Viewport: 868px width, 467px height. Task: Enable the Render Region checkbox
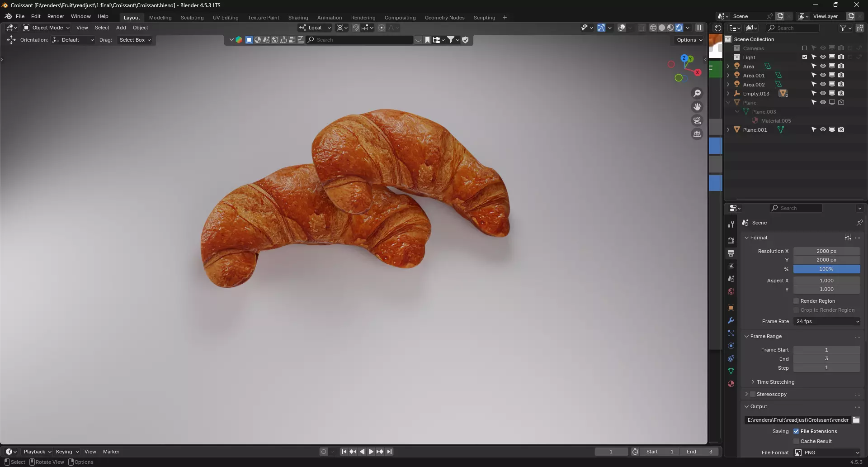point(797,301)
